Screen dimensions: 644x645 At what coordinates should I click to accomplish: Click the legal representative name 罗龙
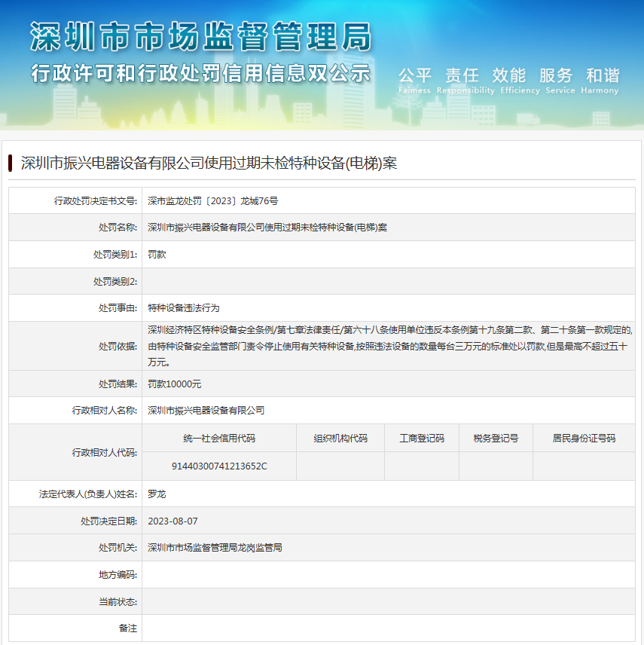pos(157,494)
